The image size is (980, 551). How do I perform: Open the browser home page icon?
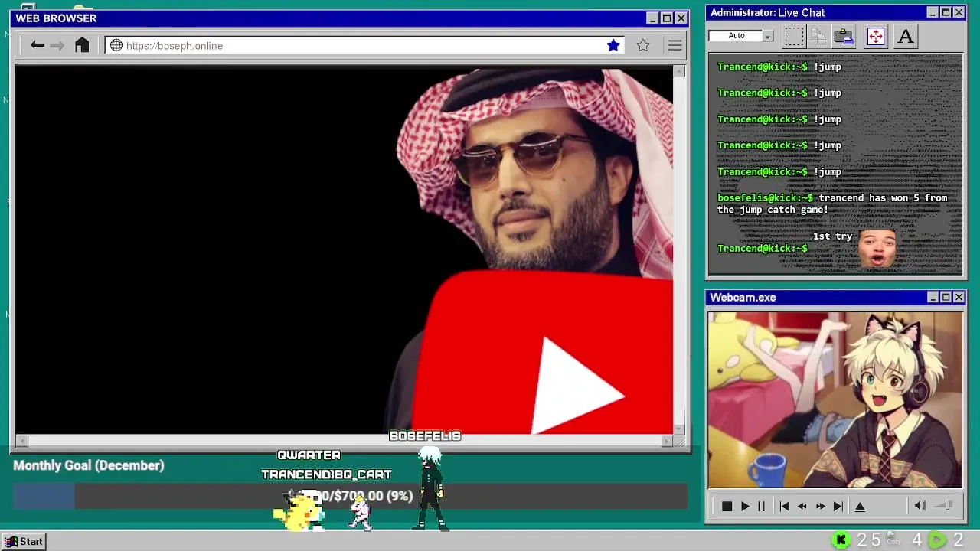click(82, 45)
